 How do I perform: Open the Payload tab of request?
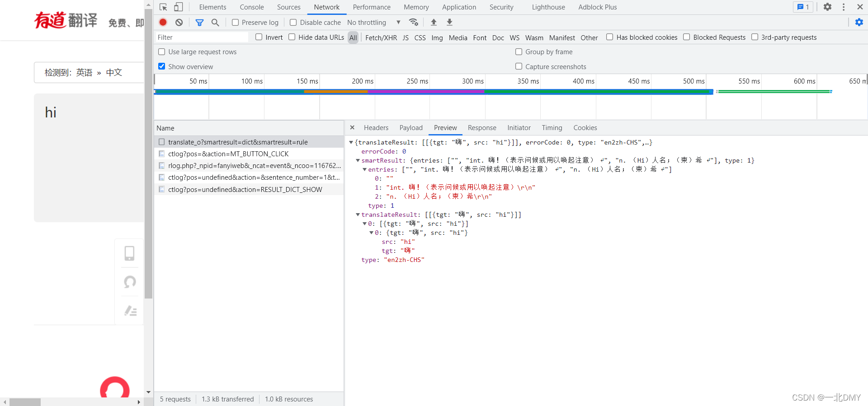(411, 128)
